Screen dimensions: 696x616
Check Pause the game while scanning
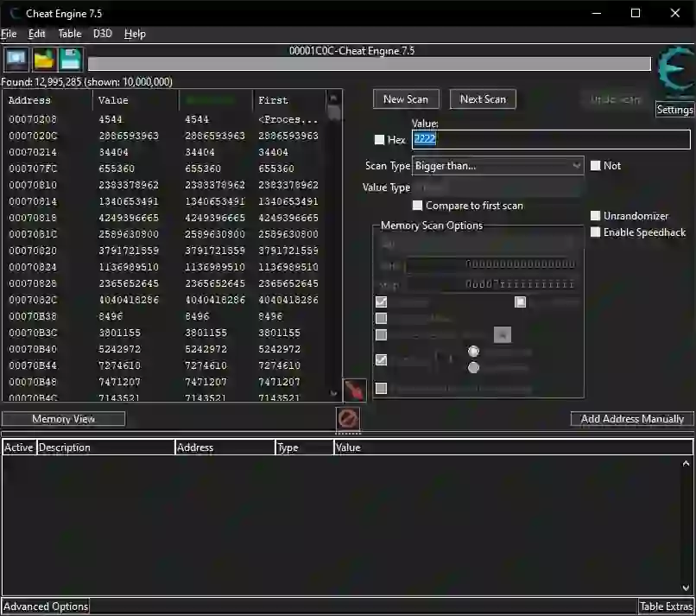coord(381,388)
